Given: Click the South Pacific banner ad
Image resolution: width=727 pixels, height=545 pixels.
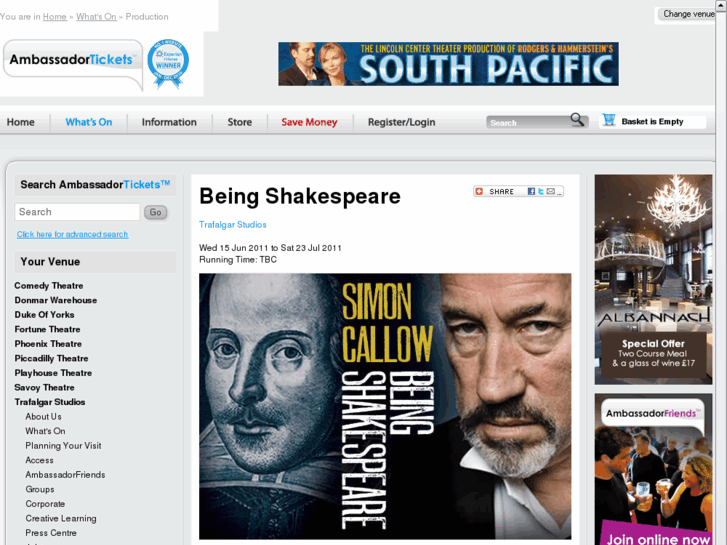Looking at the screenshot, I should tap(448, 64).
